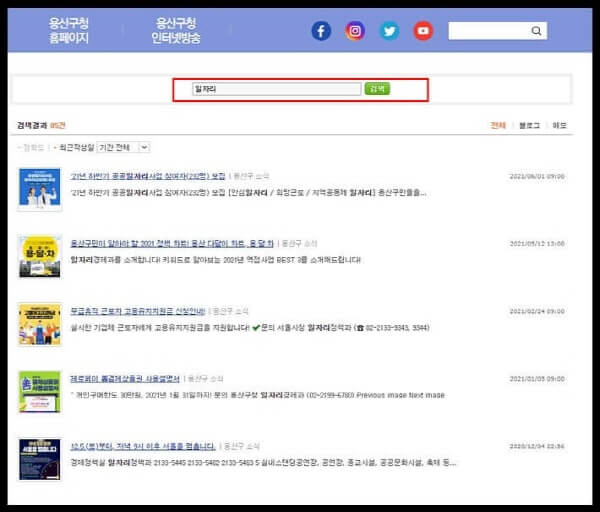Click the 2020/12/04 22:34 date text
The image size is (600, 512).
[537, 446]
